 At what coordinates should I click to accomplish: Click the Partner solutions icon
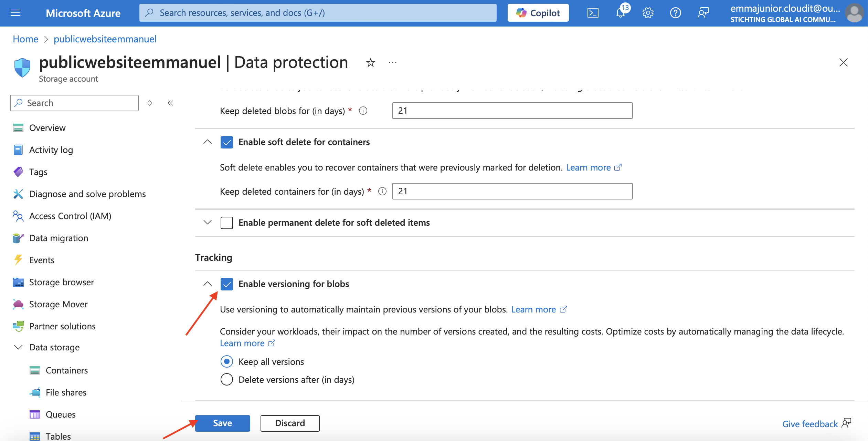[18, 326]
